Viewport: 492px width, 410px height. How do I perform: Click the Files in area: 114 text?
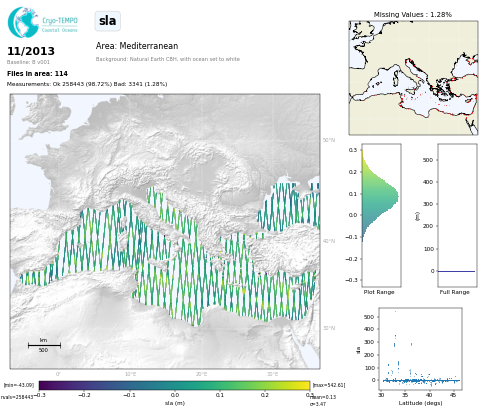click(37, 74)
